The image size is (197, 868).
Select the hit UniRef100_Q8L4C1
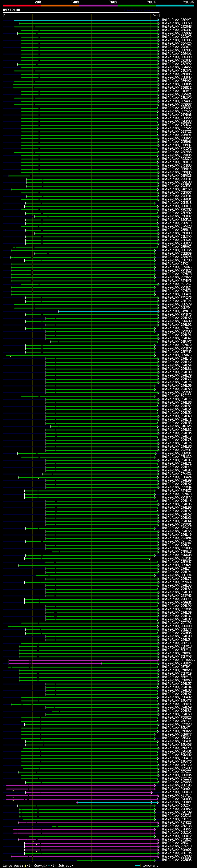177,294
